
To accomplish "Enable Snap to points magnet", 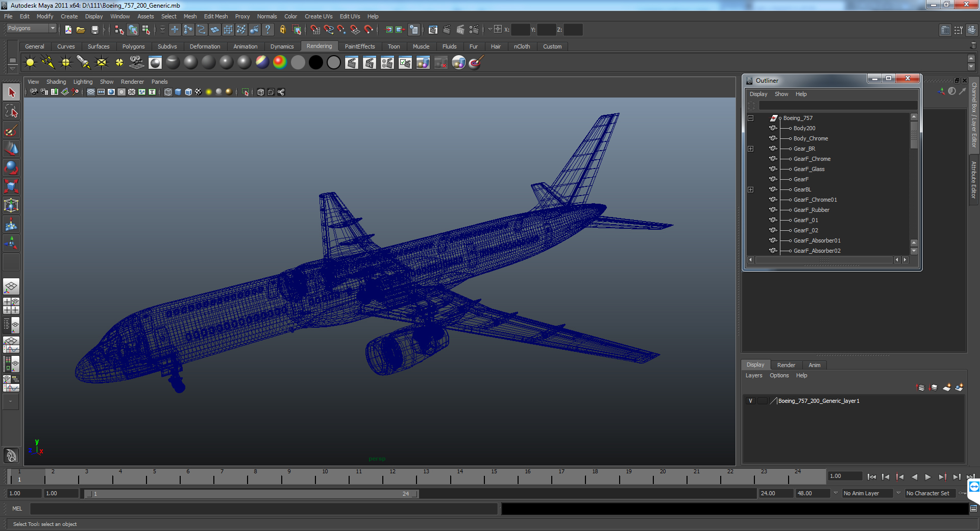I will (x=341, y=30).
